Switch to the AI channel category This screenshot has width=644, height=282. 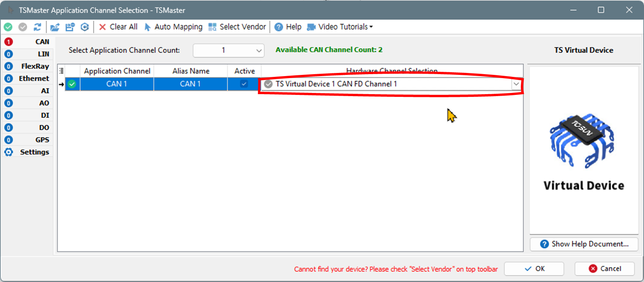[x=27, y=91]
